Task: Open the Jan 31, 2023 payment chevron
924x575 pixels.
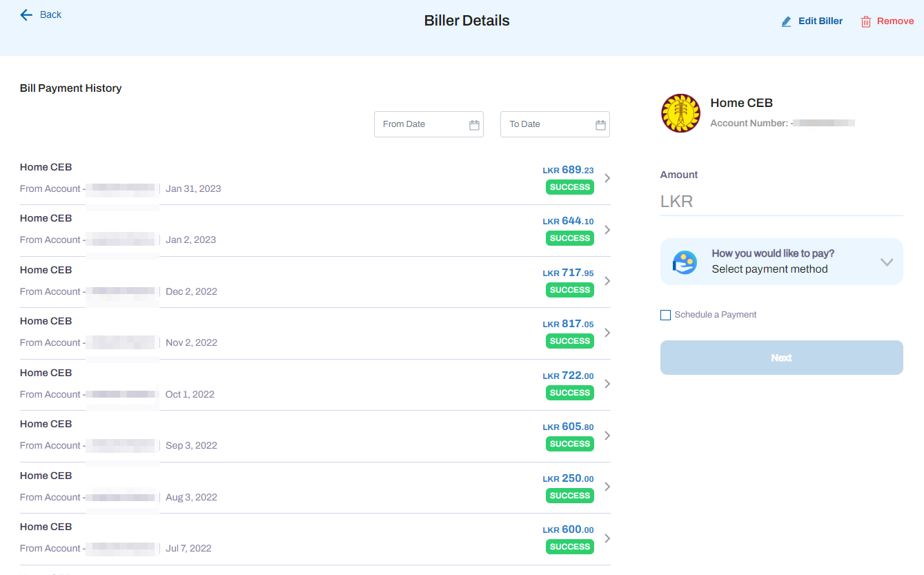Action: (607, 178)
